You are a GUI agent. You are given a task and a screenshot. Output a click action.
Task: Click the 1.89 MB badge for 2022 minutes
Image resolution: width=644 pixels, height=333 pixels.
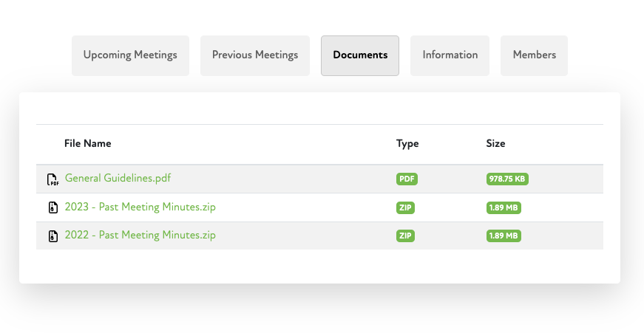(504, 236)
